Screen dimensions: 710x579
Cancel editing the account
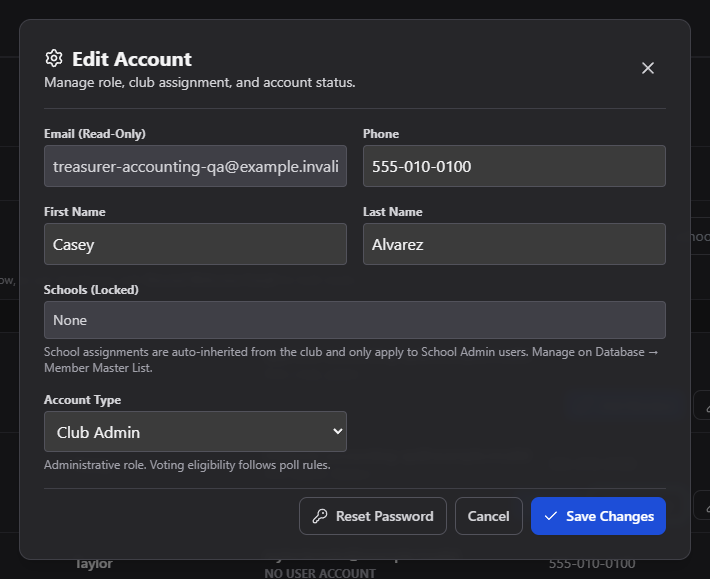point(489,516)
